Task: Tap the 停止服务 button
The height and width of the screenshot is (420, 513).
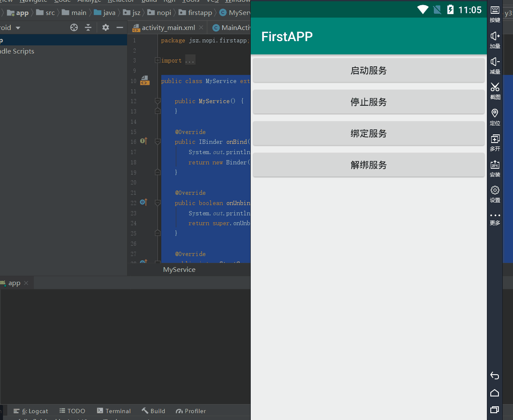Action: tap(368, 102)
